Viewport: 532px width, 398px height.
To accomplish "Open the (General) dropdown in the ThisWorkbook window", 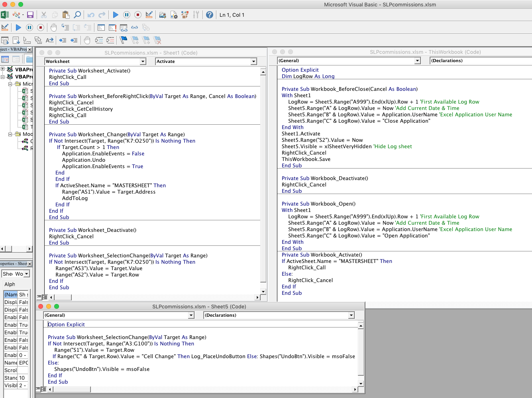I will tap(418, 61).
